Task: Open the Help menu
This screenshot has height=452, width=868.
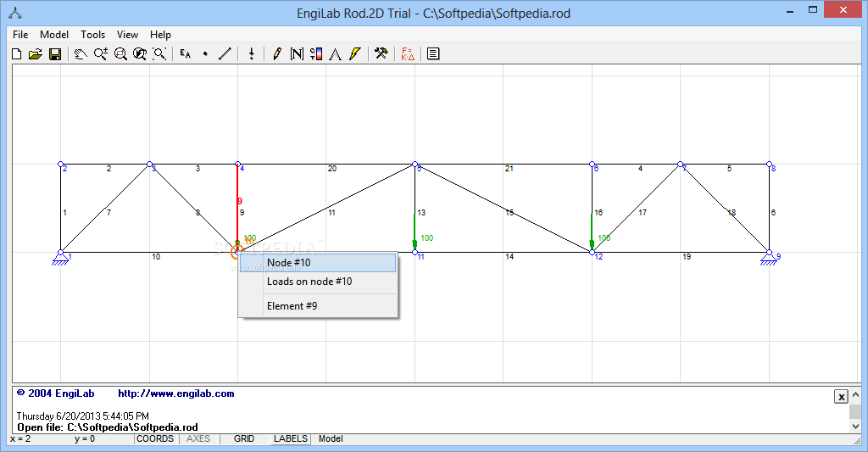Action: pyautogui.click(x=160, y=34)
